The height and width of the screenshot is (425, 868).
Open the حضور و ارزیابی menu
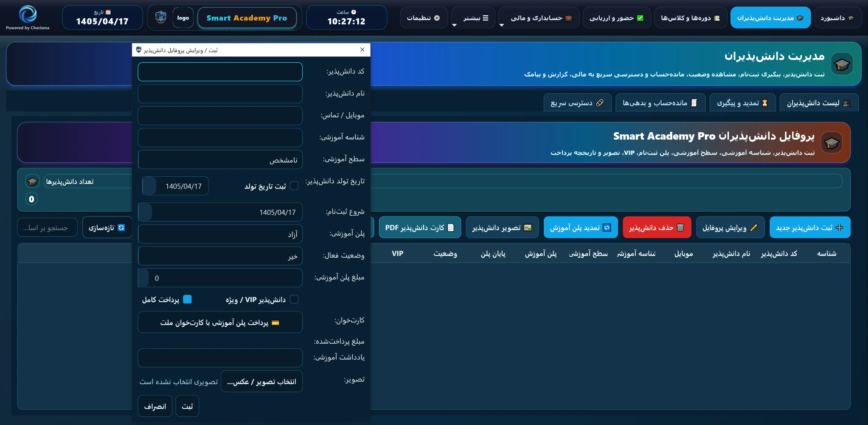[x=617, y=18]
